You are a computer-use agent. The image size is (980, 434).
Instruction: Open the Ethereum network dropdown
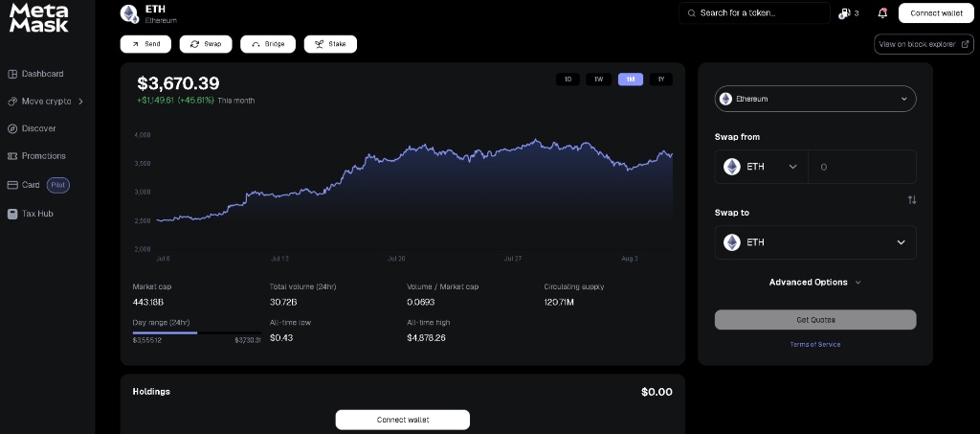[x=815, y=99]
